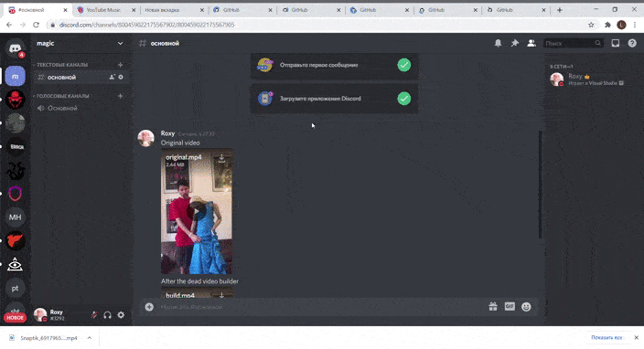Image resolution: width=644 pixels, height=349 pixels.
Task: Expand the Snaptik download options arrow
Action: click(89, 338)
